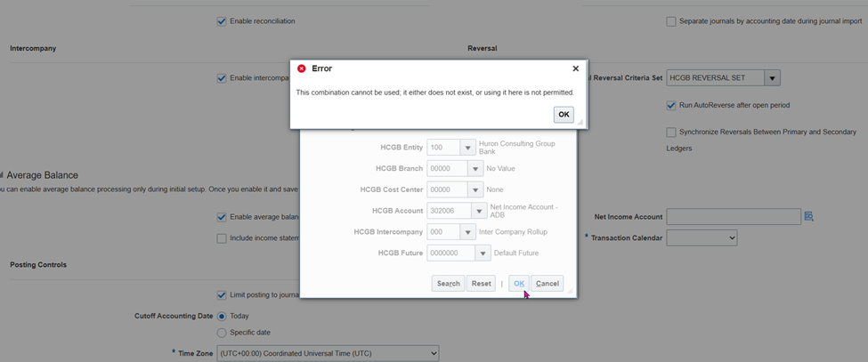Click HCGB Cost Center value field 00000
The image size is (868, 362).
[447, 189]
